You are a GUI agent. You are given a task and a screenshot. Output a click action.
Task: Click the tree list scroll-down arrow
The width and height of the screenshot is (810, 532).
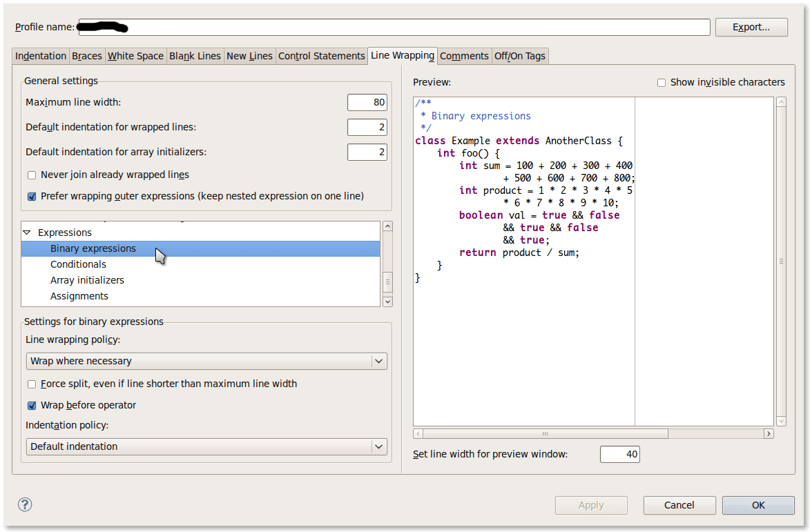(x=387, y=302)
